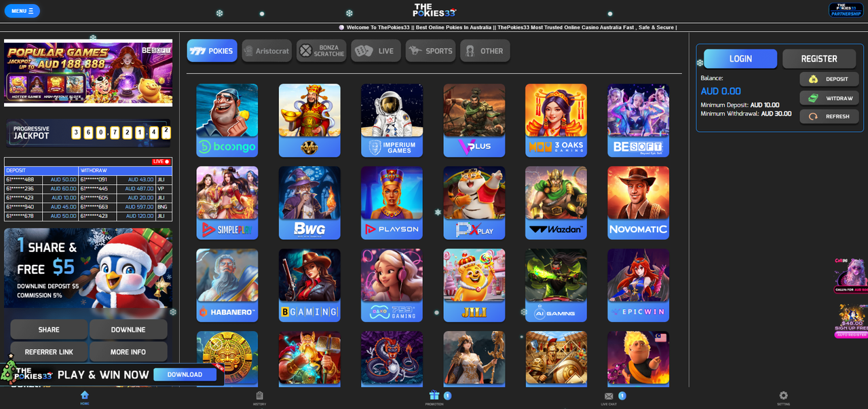Open the BWG provider tile

pos(309,203)
